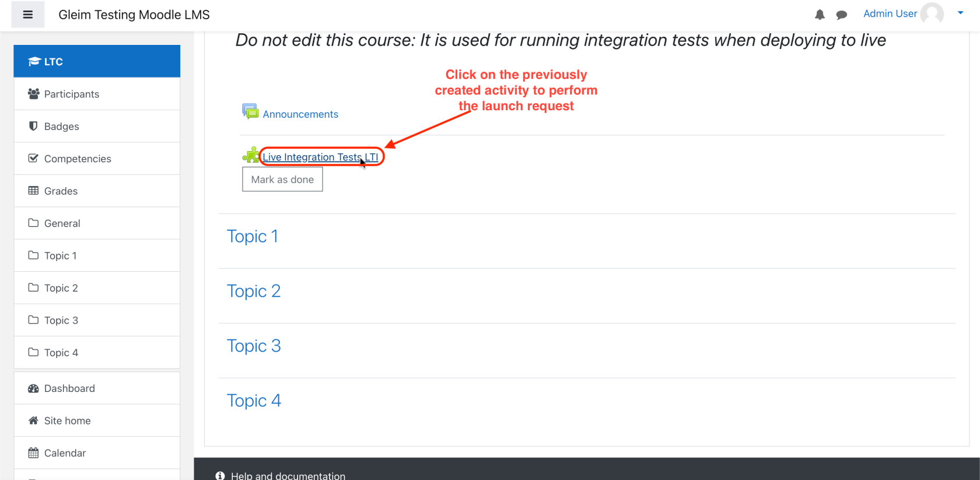980x480 pixels.
Task: Click the Admin User avatar picture
Action: 932,13
